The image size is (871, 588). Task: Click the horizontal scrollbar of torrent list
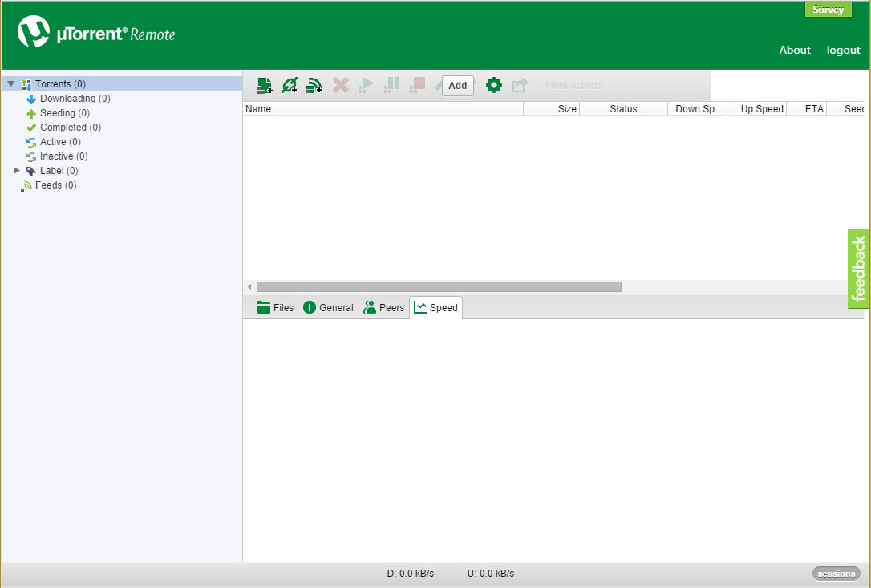click(439, 286)
